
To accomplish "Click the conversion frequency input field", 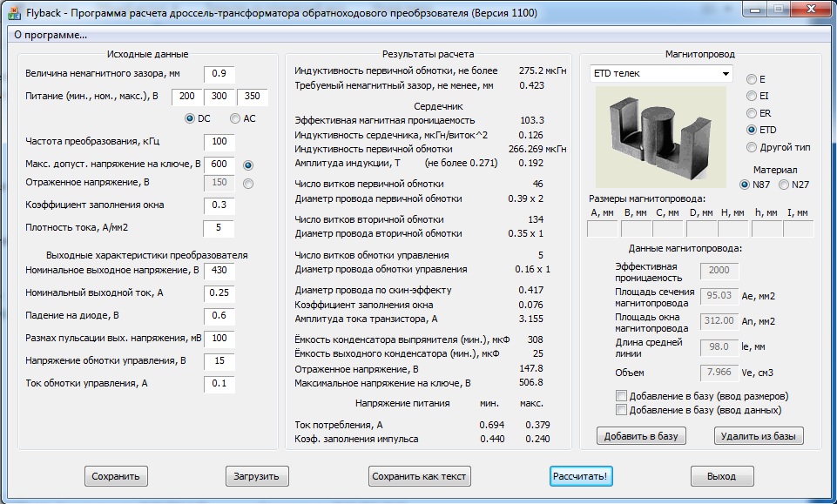I will click(219, 141).
